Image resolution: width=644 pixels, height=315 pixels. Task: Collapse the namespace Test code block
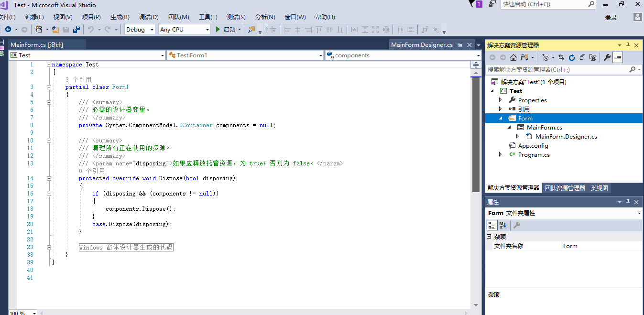(49, 65)
